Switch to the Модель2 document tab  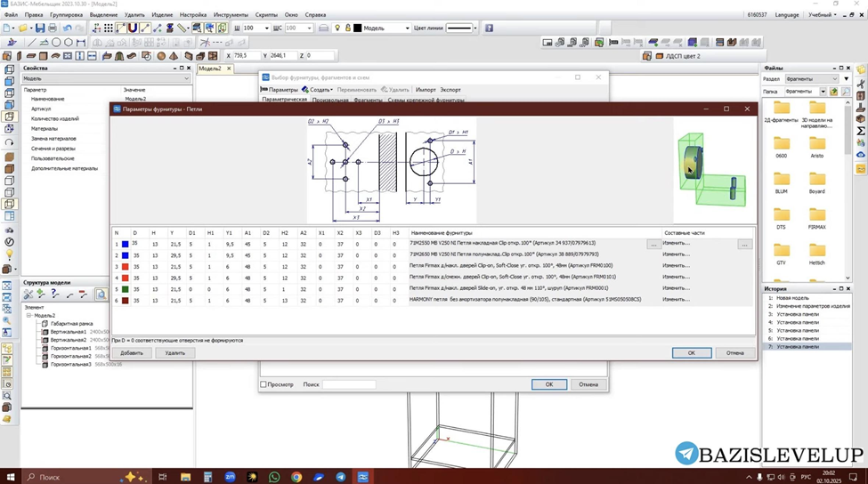(x=210, y=69)
